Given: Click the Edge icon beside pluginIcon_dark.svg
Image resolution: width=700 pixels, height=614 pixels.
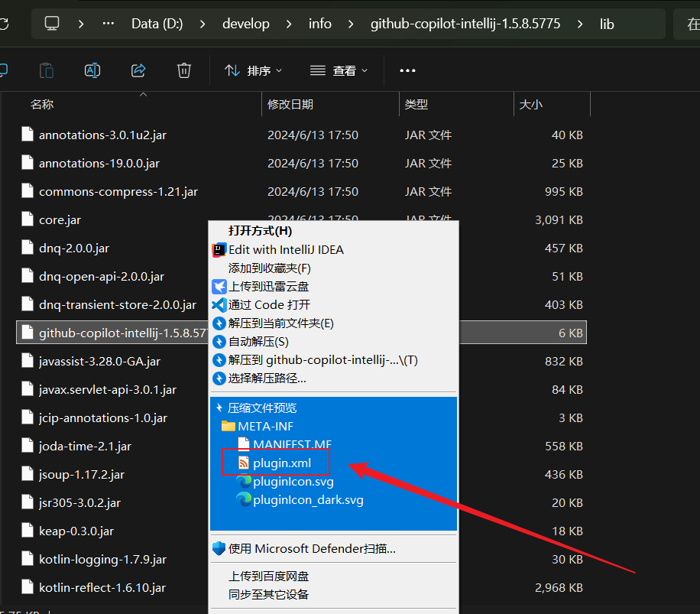Looking at the screenshot, I should (244, 499).
